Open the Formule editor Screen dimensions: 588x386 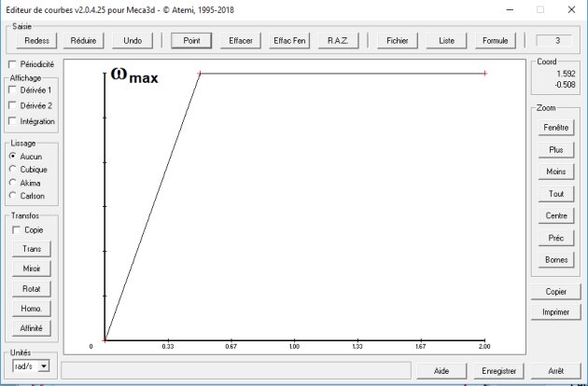click(x=496, y=40)
